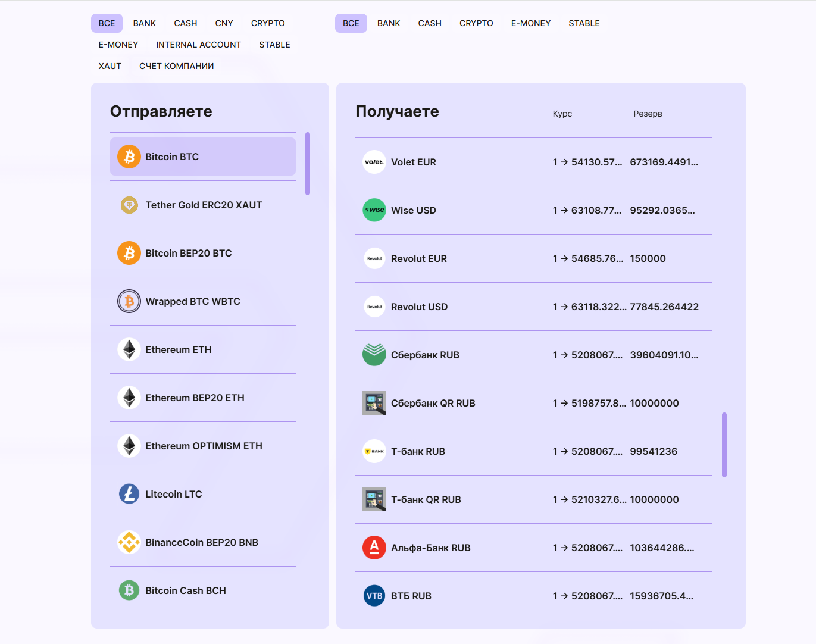Click the Сбербанк QR RUB picture icon

click(x=374, y=403)
